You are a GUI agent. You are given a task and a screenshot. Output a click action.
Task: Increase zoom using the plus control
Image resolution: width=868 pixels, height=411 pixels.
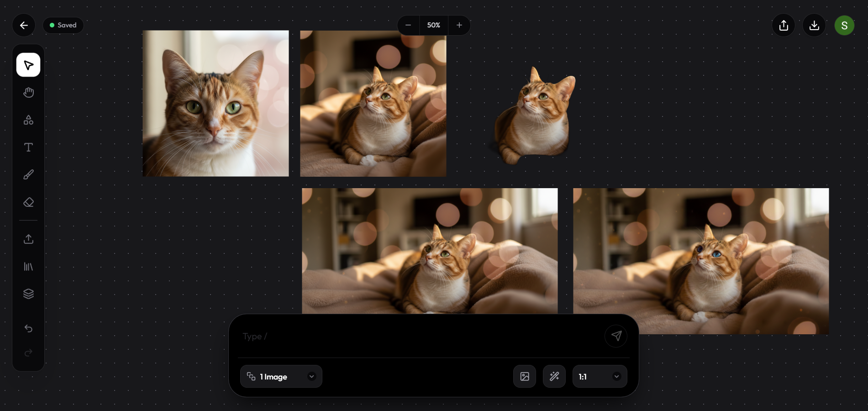(459, 25)
